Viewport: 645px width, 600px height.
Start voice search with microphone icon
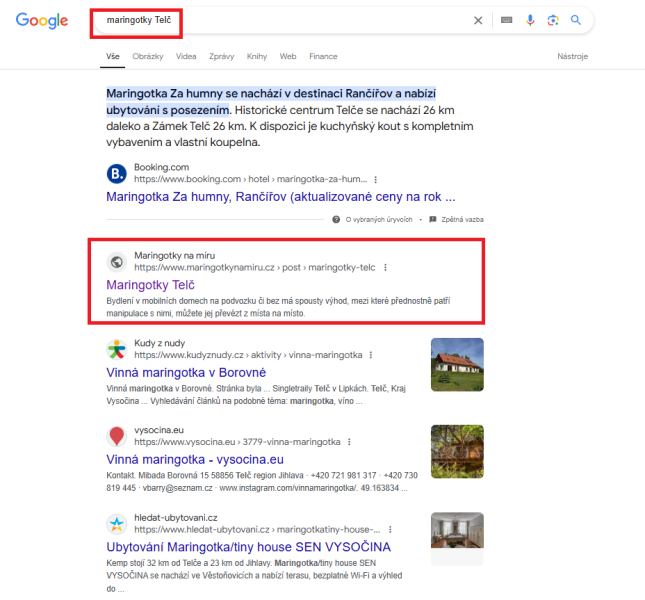click(530, 20)
